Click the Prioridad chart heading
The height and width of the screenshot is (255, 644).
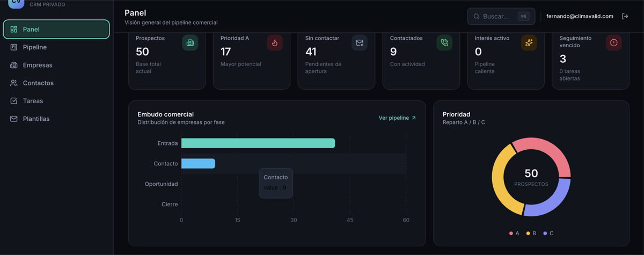pyautogui.click(x=456, y=114)
